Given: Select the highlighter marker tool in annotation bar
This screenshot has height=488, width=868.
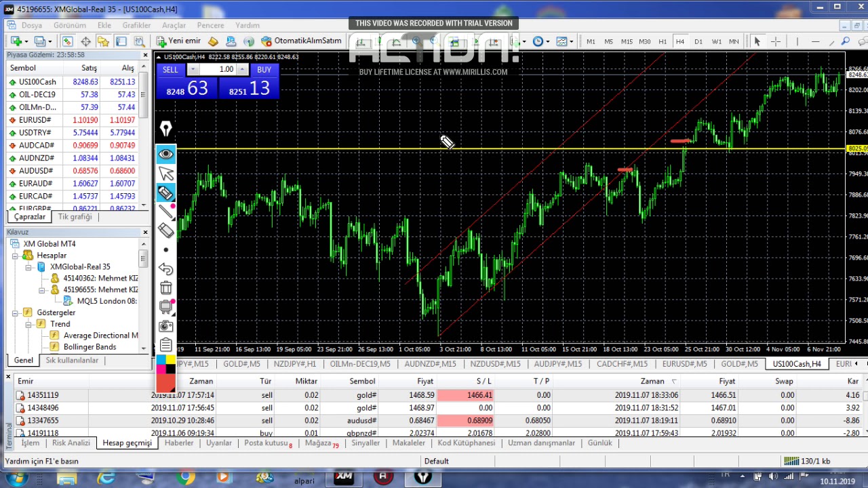Looking at the screenshot, I should [165, 193].
